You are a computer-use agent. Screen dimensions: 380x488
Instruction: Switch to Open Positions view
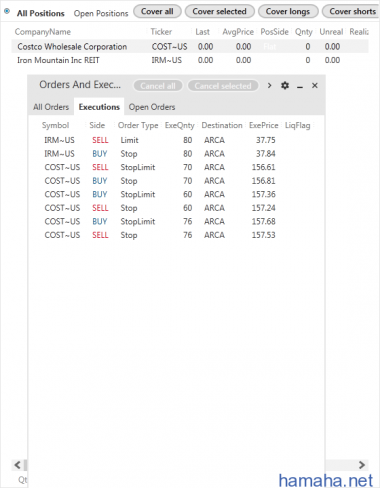point(101,13)
